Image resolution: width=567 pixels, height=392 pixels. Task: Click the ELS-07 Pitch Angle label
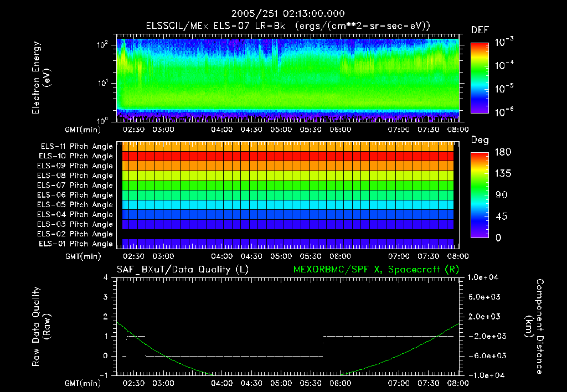tap(75, 185)
